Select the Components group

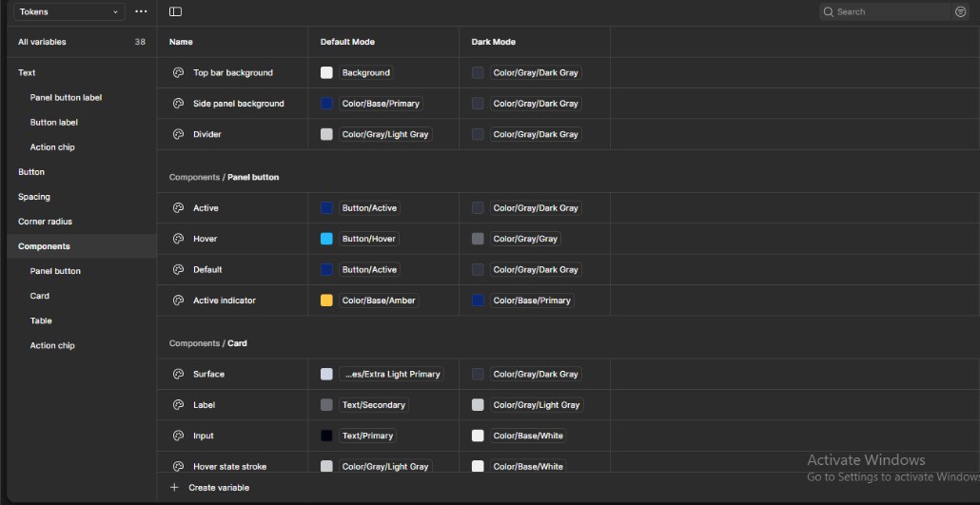[x=81, y=246]
